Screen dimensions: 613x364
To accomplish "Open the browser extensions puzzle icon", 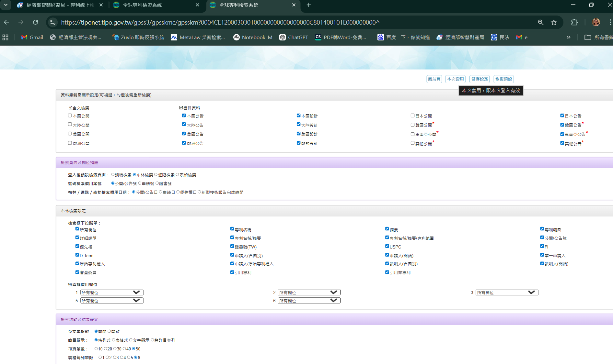I will click(574, 22).
